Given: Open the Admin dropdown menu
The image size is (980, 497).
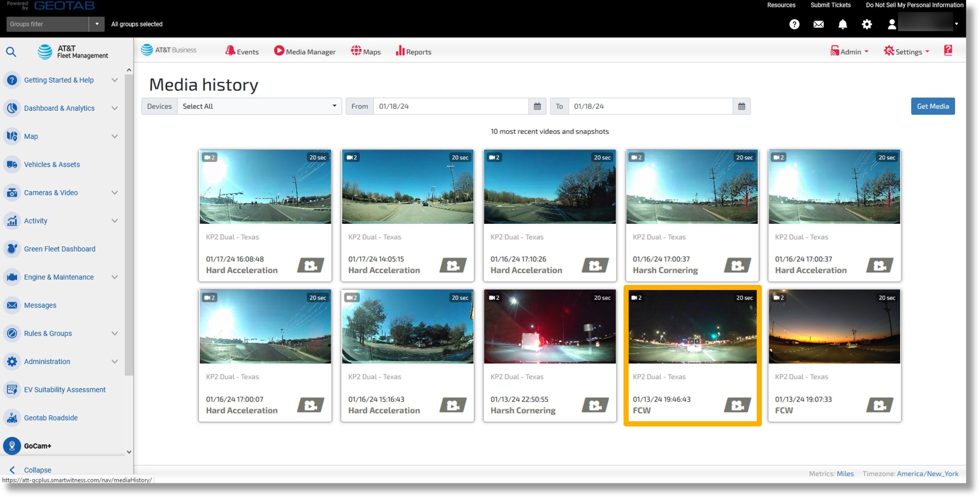Looking at the screenshot, I should [x=849, y=51].
